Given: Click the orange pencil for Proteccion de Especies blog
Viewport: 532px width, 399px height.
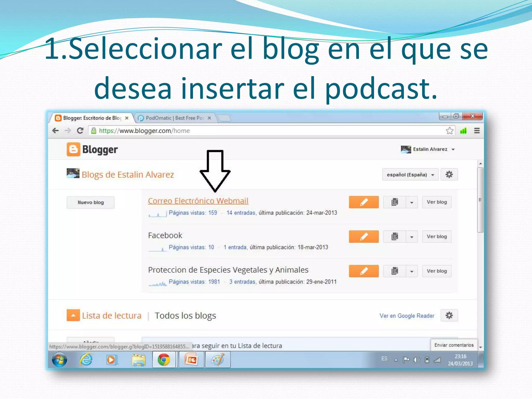Looking at the screenshot, I should pos(363,271).
